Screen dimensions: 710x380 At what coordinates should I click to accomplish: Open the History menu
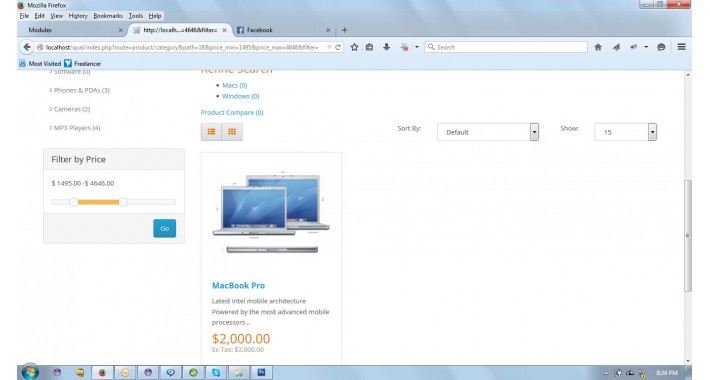click(78, 16)
